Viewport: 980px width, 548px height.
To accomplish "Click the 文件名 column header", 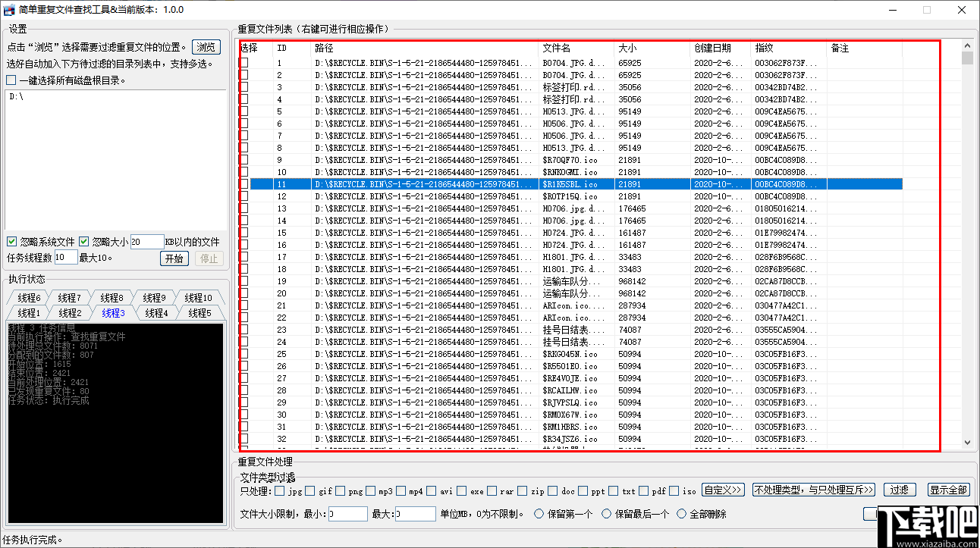I will 576,48.
